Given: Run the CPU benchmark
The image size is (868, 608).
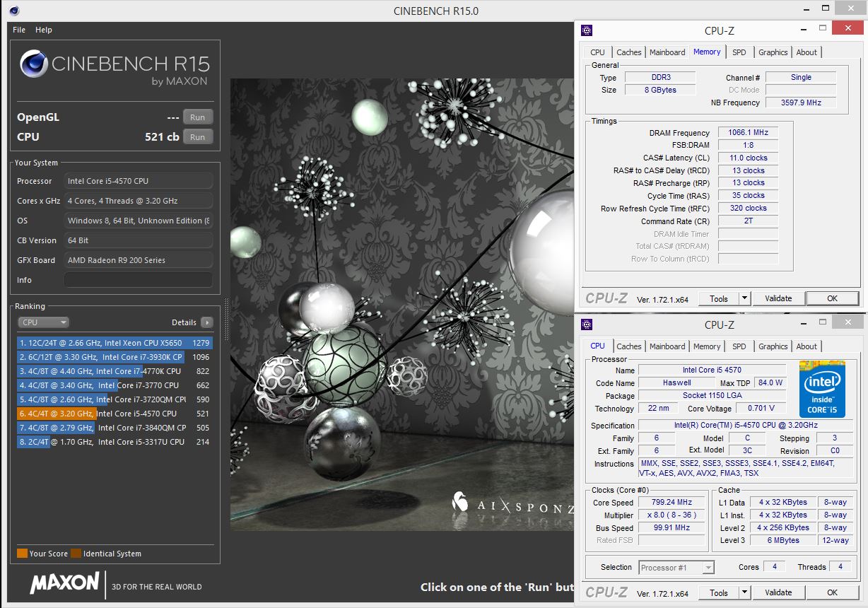Looking at the screenshot, I should pyautogui.click(x=197, y=137).
